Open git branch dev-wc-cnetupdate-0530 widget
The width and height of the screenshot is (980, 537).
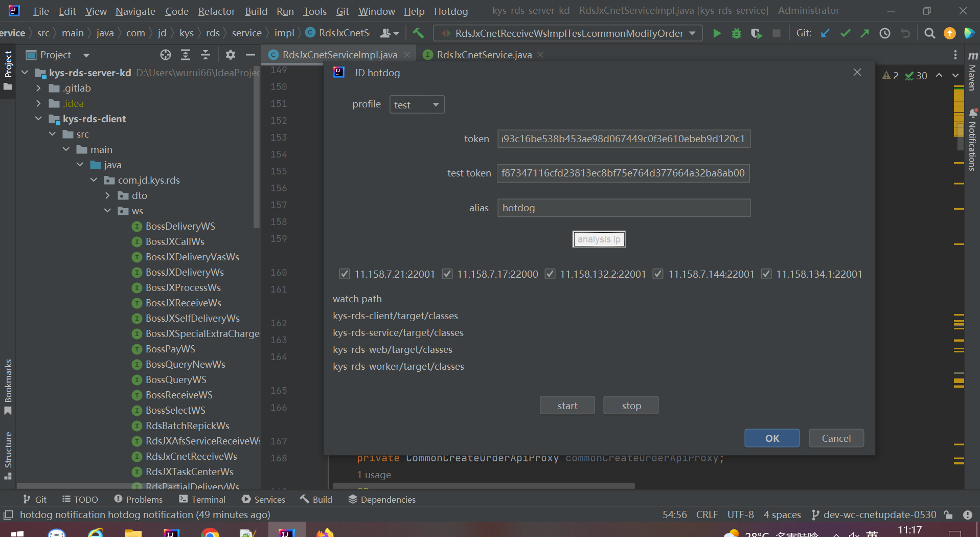click(874, 514)
